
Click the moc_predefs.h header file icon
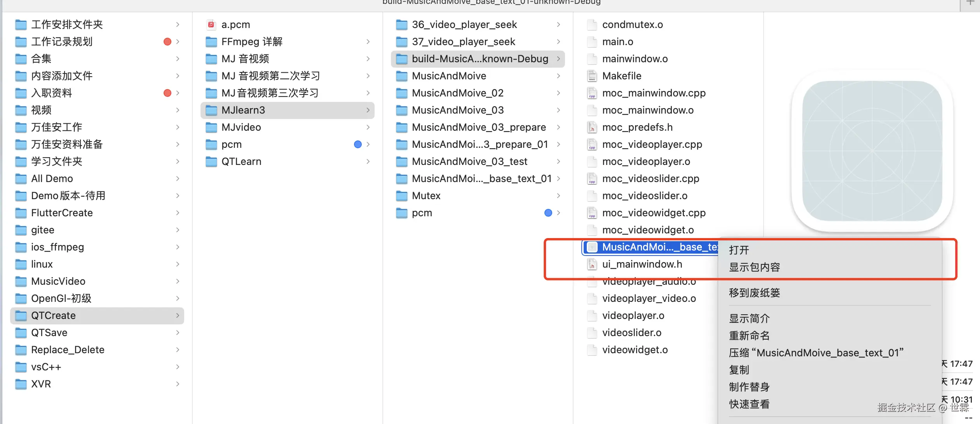coord(592,127)
